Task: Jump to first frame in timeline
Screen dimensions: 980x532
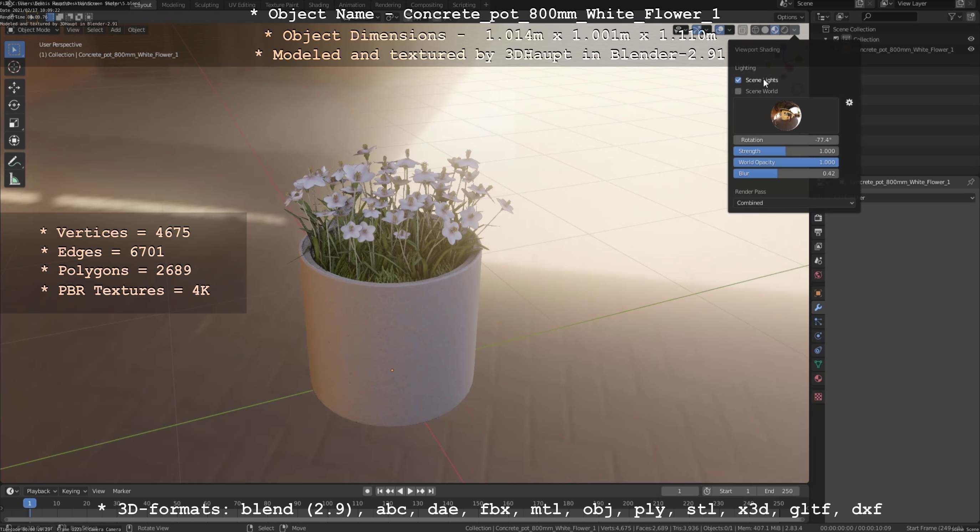Action: tap(380, 491)
